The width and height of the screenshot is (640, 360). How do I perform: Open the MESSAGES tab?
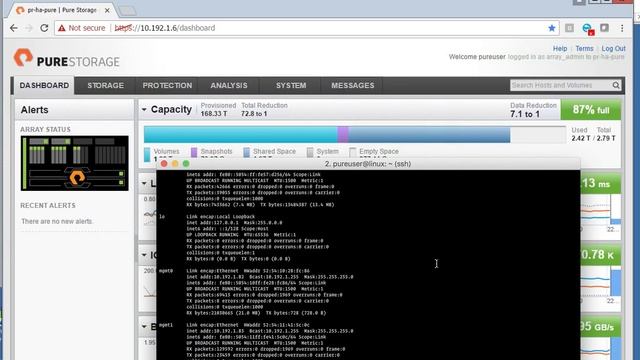353,85
